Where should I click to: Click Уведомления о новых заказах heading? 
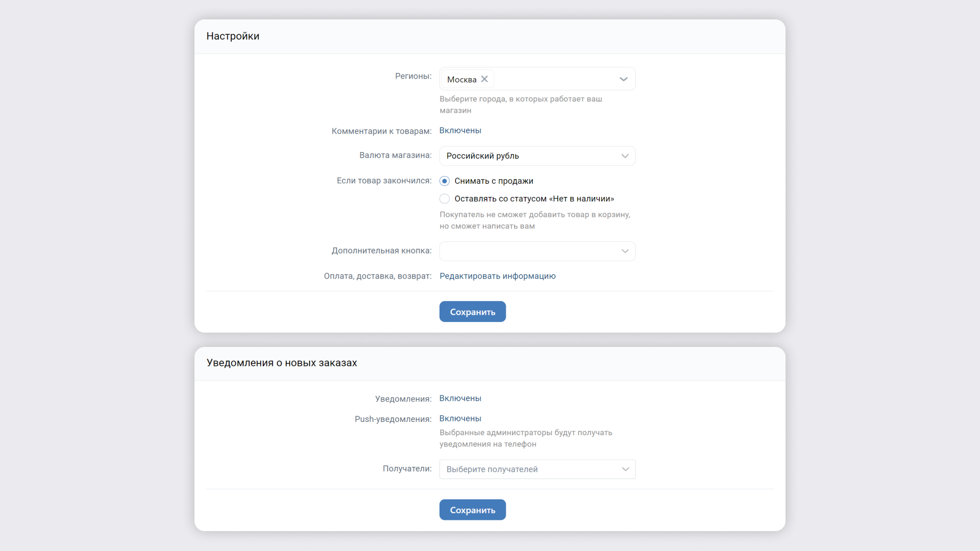click(282, 363)
